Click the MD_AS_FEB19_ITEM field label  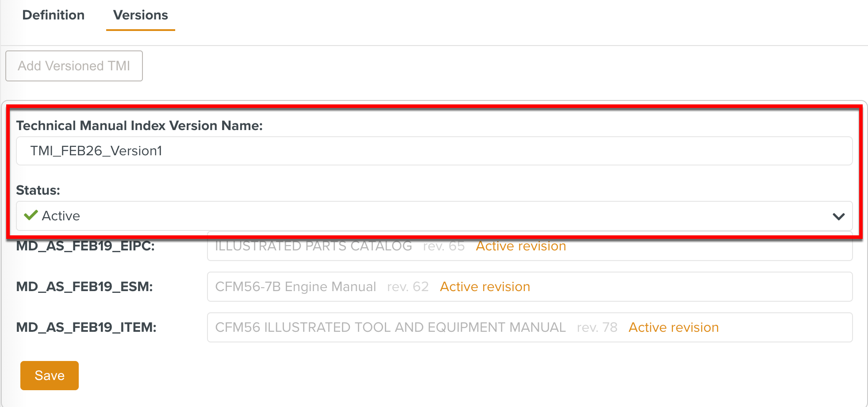click(86, 327)
